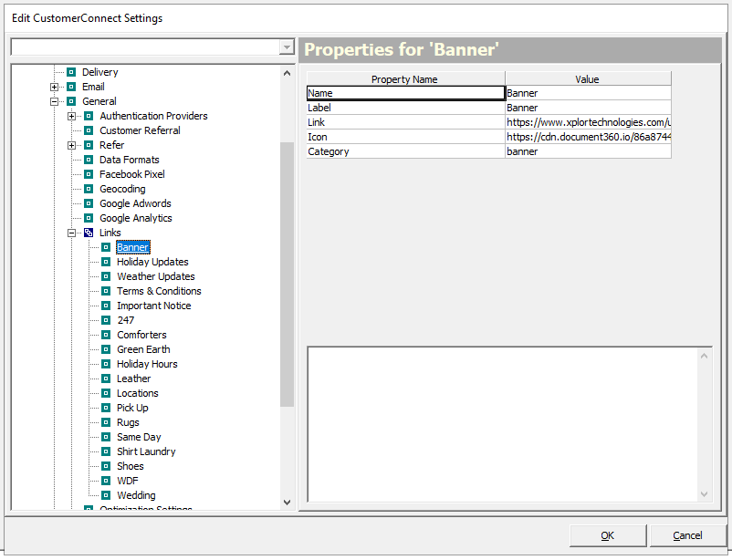Image resolution: width=732 pixels, height=560 pixels.
Task: Click the Value column header
Action: (588, 78)
